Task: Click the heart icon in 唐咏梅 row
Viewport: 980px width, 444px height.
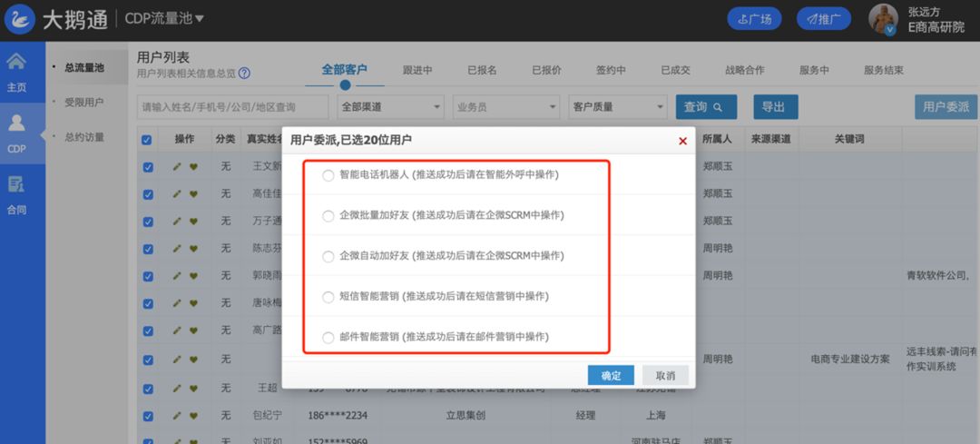Action: (193, 303)
